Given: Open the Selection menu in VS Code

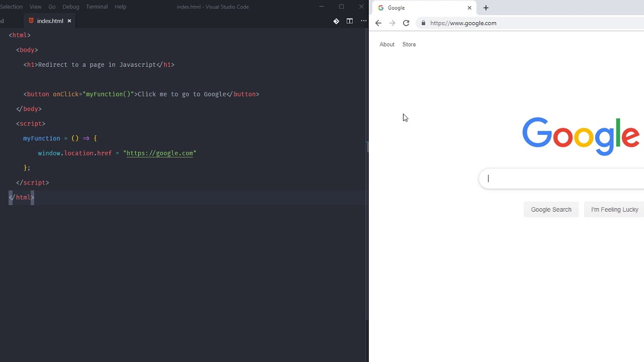Looking at the screenshot, I should click(x=11, y=7).
